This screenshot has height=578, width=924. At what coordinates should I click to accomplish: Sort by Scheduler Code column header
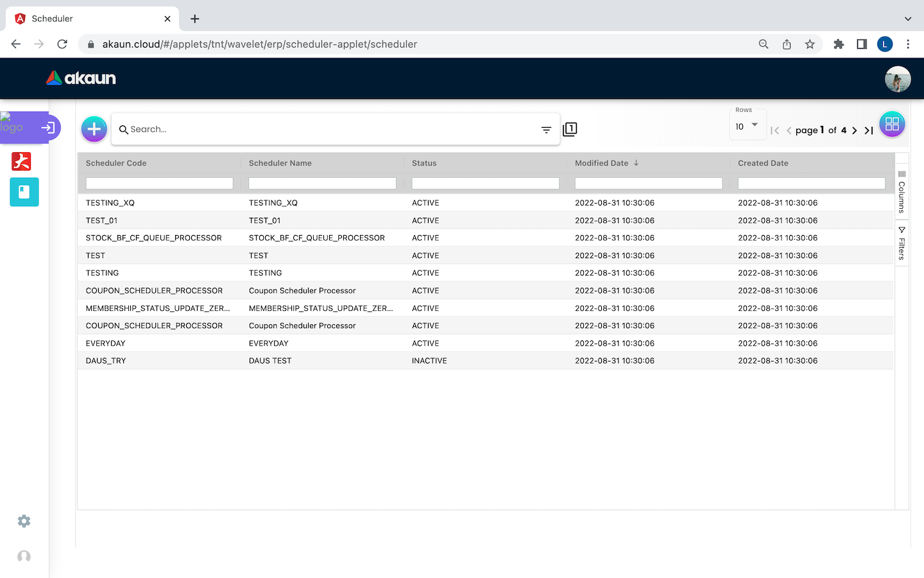(116, 163)
